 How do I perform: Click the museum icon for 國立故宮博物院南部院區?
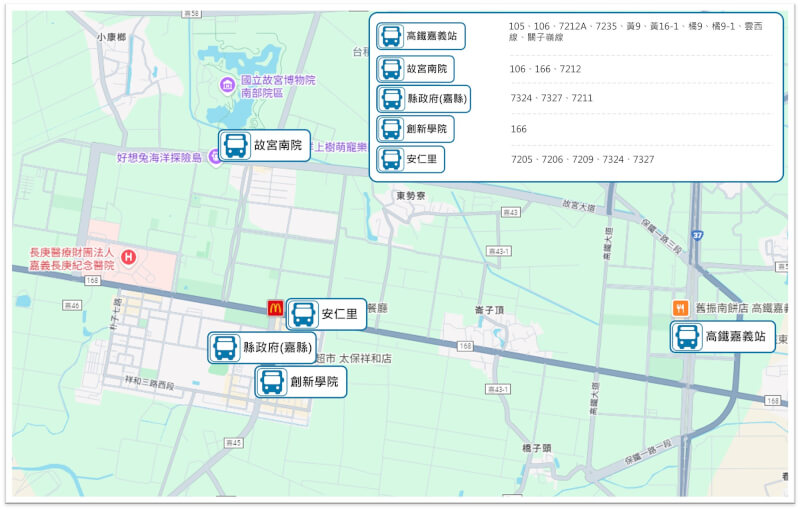(x=225, y=87)
